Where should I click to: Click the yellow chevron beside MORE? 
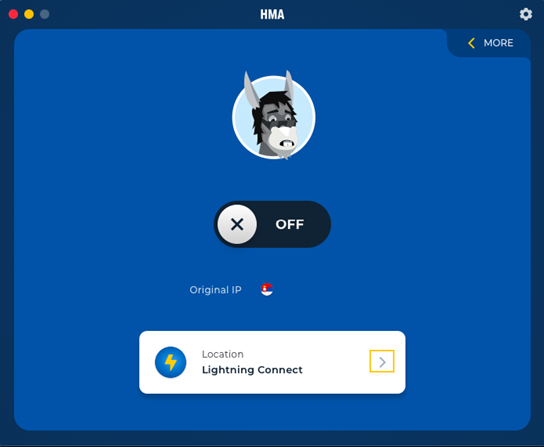pyautogui.click(x=471, y=43)
